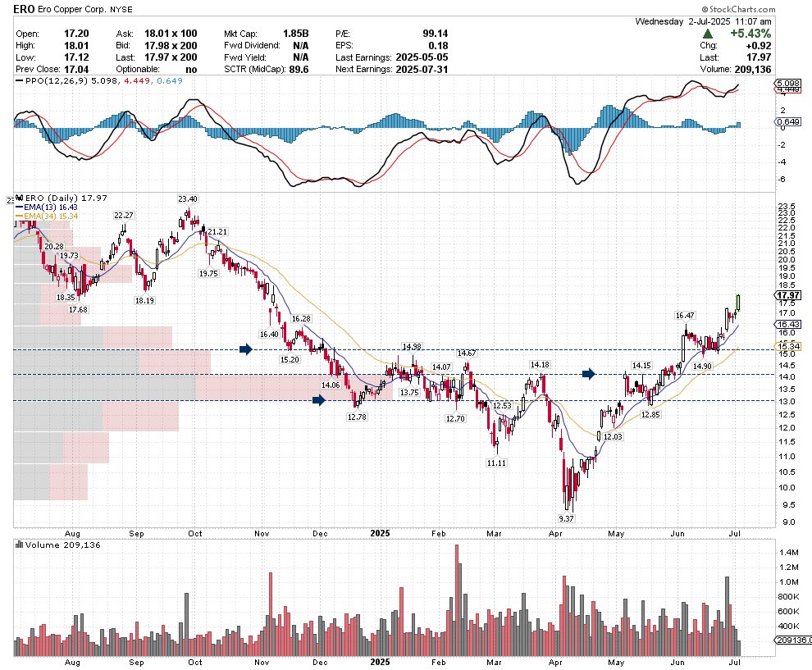Click the 20.28 price label
Image resolution: width=812 pixels, height=670 pixels.
click(x=54, y=247)
